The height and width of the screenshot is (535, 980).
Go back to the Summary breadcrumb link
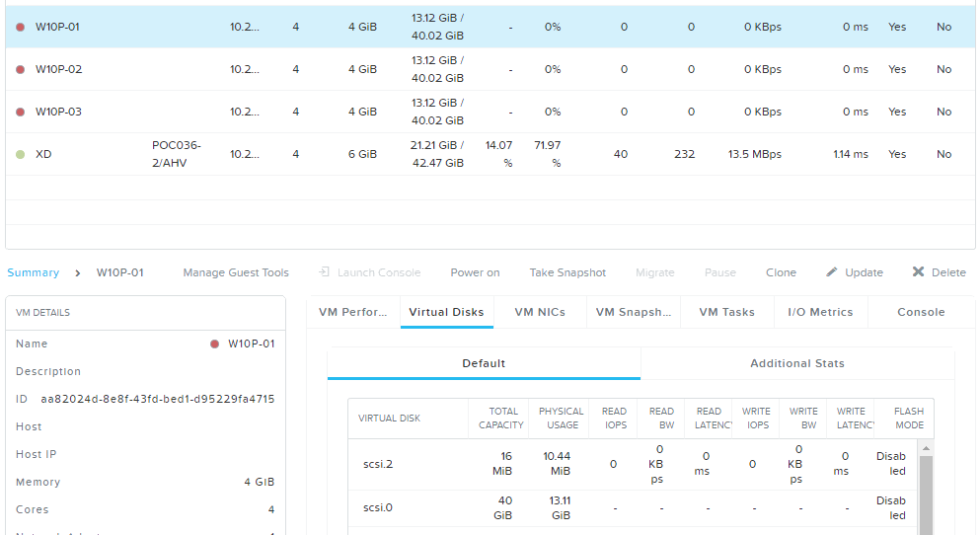pyautogui.click(x=34, y=272)
